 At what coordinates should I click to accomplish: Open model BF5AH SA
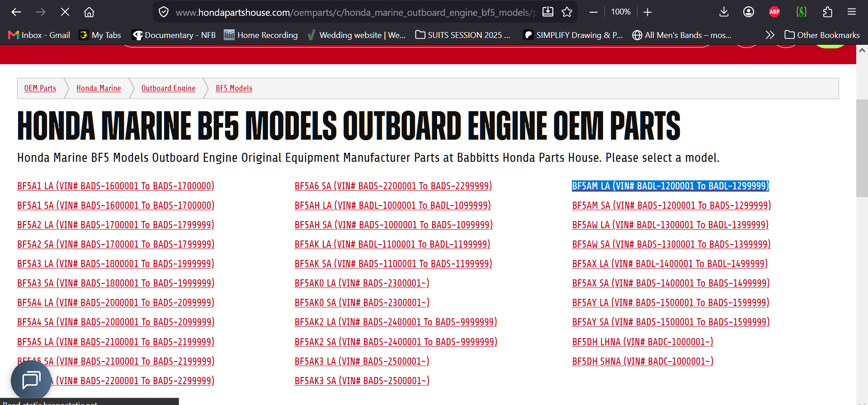[x=394, y=225]
